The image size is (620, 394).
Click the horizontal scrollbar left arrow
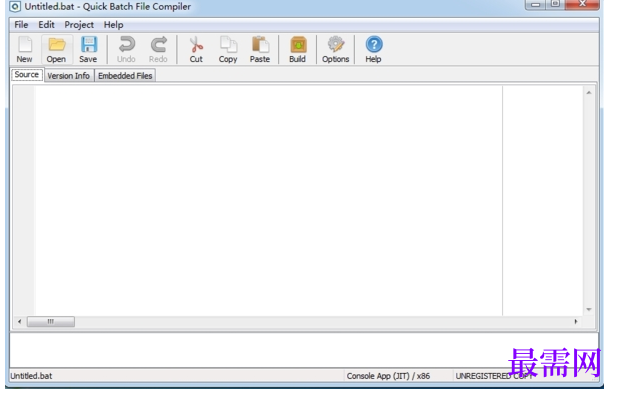click(19, 322)
